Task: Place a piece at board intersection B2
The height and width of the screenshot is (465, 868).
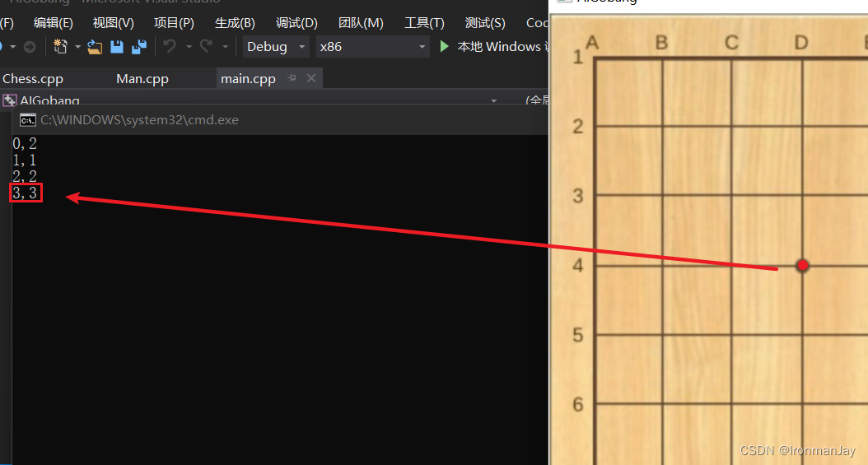Action: pyautogui.click(x=663, y=126)
